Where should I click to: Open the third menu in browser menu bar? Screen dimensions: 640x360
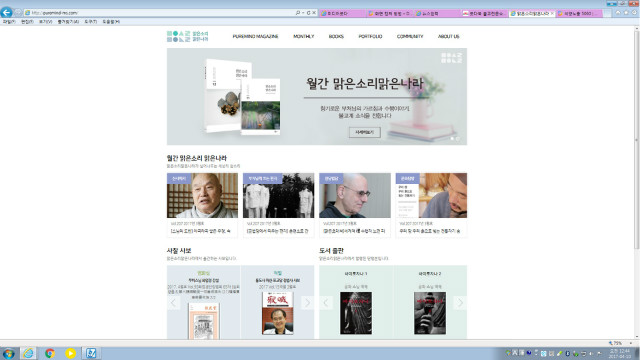(45, 22)
